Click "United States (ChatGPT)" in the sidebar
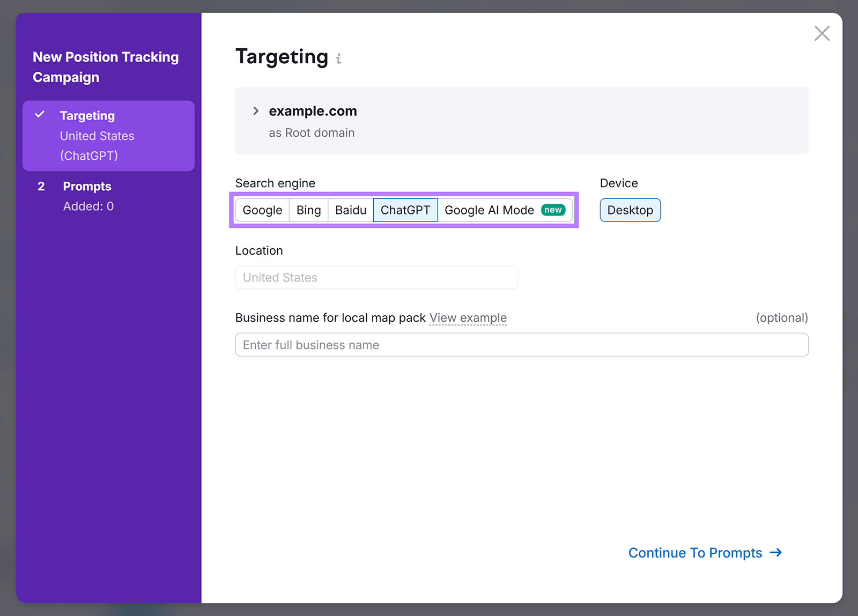Image resolution: width=858 pixels, height=616 pixels. [97, 145]
